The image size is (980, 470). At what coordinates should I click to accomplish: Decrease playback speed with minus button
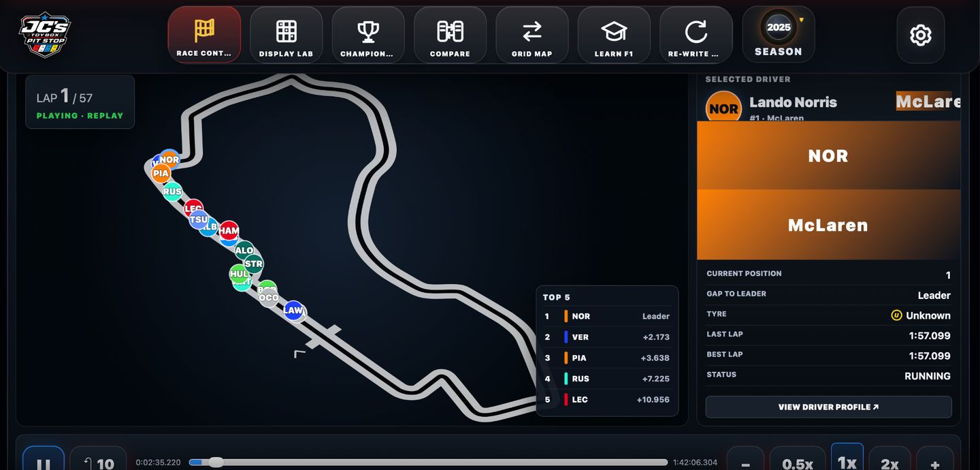(745, 460)
